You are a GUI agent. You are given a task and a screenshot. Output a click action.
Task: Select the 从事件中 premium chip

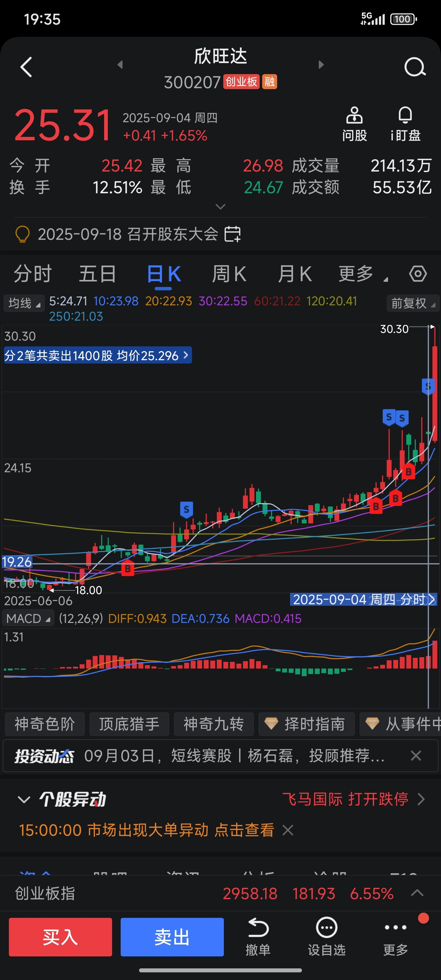pyautogui.click(x=400, y=724)
